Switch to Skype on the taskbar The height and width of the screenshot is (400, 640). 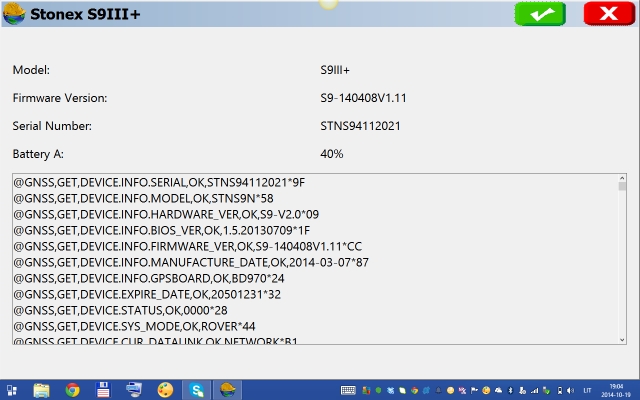pos(196,390)
